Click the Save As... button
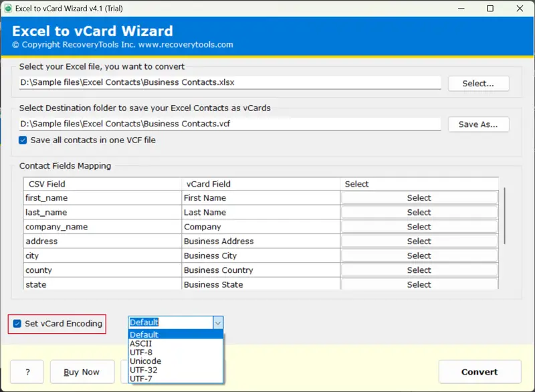Viewport: 535px width, 392px height. point(478,124)
